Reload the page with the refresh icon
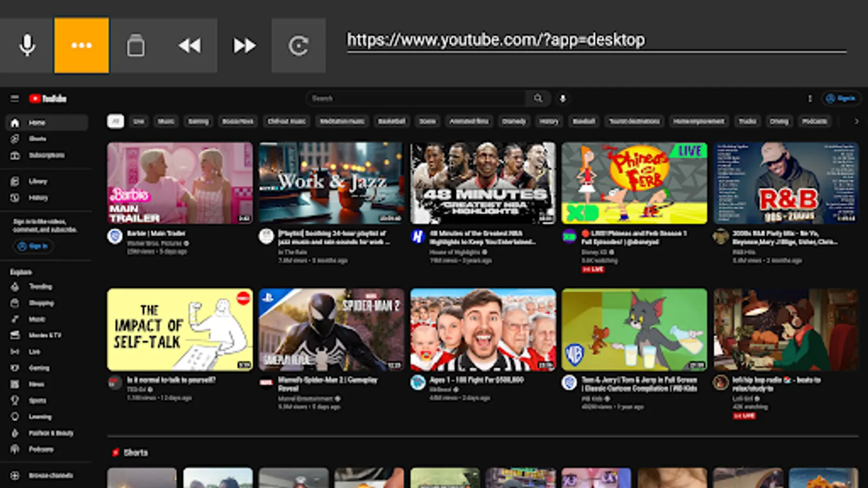Viewport: 868px width, 488px height. click(298, 46)
